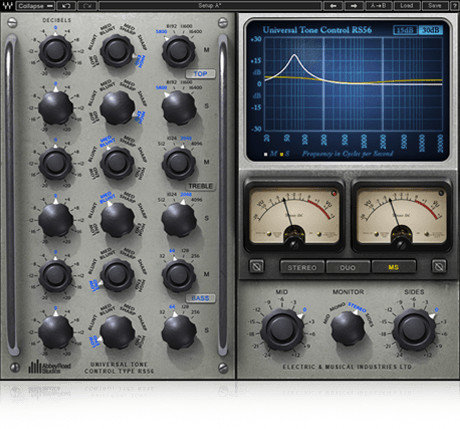Switch to DUO mode
The image size is (460, 429).
point(348,267)
